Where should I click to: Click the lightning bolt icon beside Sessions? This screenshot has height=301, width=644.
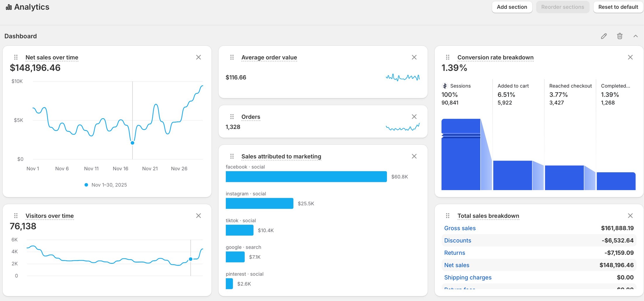click(x=444, y=86)
